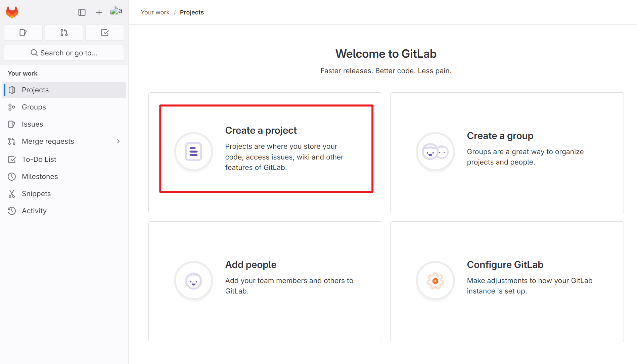Click 'Faster releases. Better code. Less pain.' text
This screenshot has width=637, height=364.
(x=386, y=71)
